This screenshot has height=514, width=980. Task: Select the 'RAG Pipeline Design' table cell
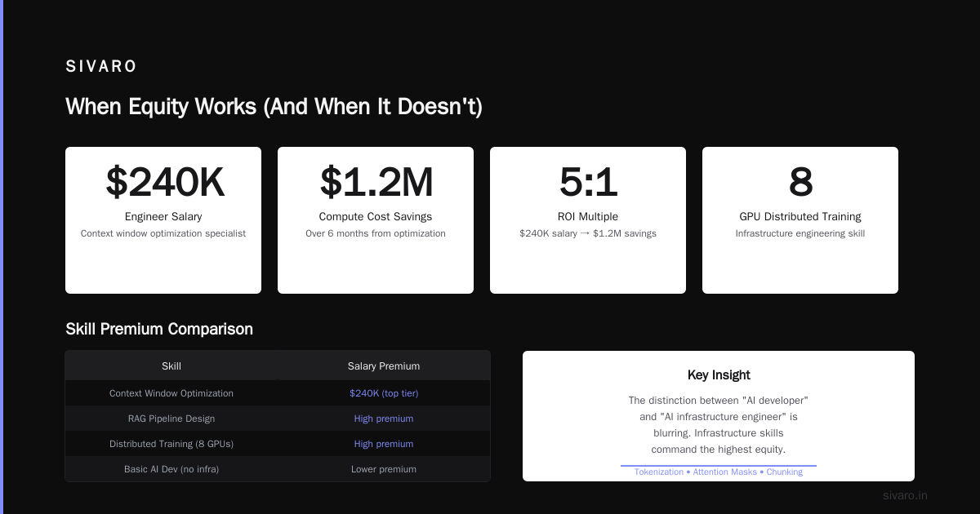171,419
